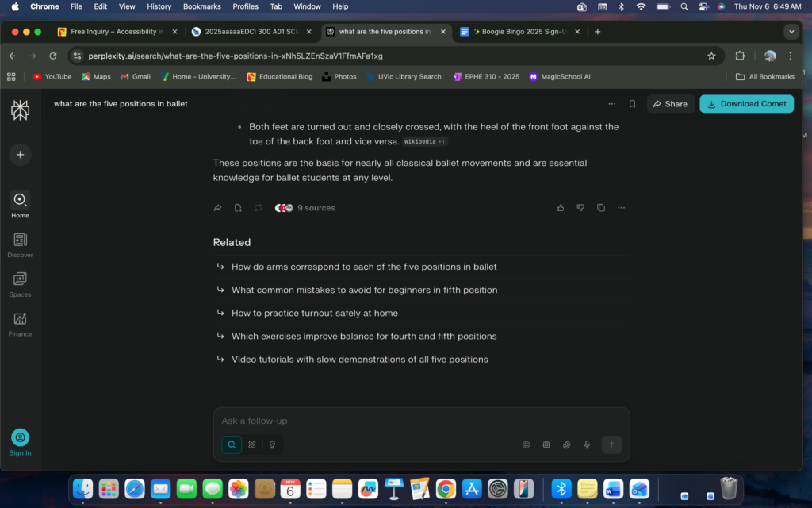Open the answer's more options ellipsis

621,208
